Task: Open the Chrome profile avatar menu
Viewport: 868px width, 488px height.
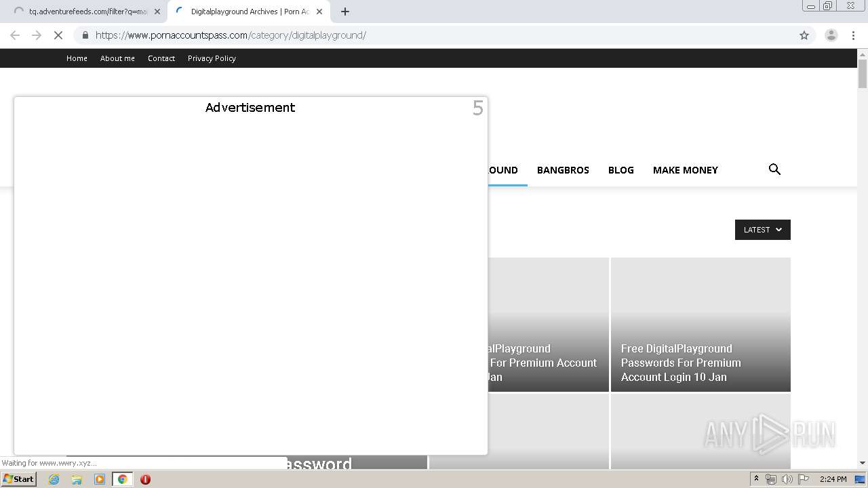Action: coord(831,35)
